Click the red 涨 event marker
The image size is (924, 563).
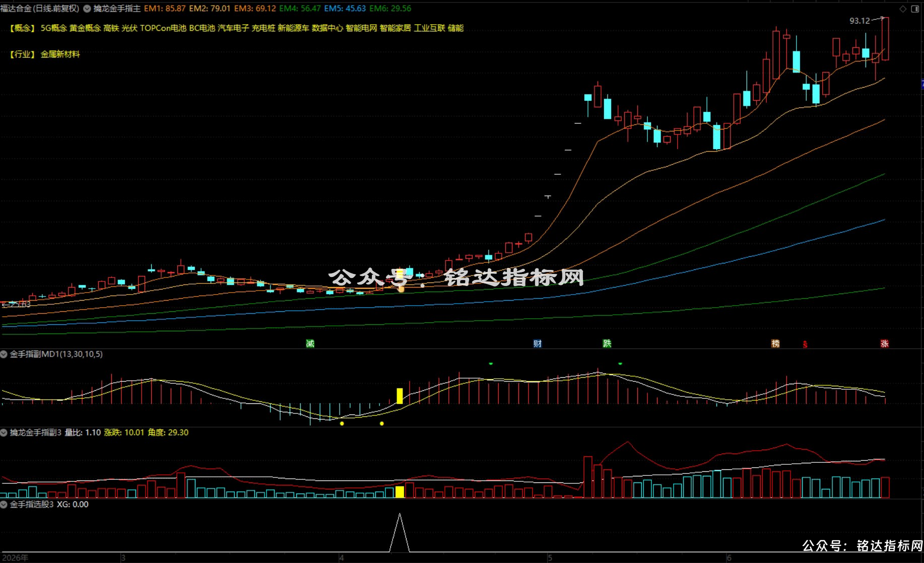pos(885,343)
